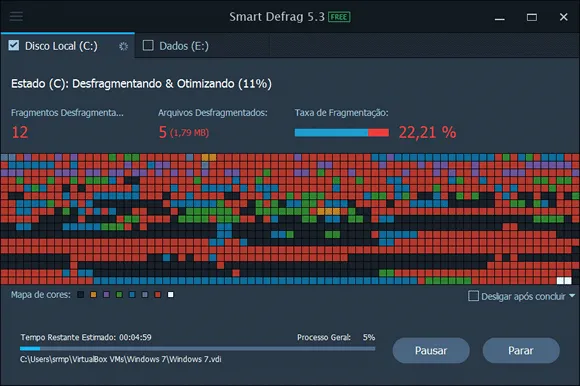Select the dark color map swatch

coord(80,295)
